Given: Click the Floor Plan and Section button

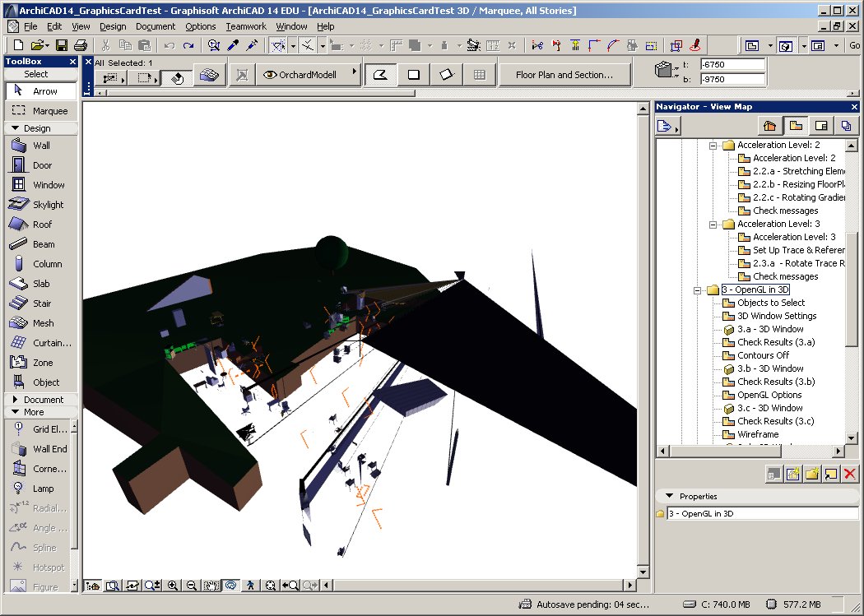Looking at the screenshot, I should [x=564, y=75].
